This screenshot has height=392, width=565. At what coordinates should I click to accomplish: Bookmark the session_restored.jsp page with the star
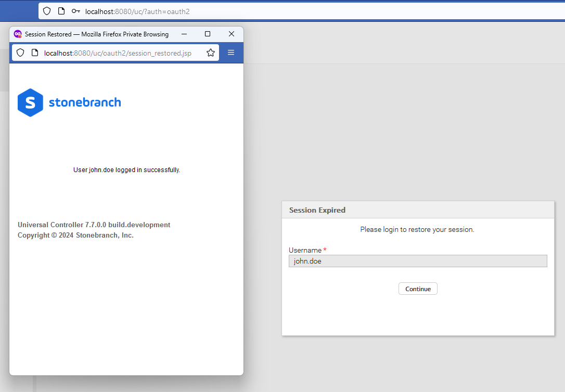tap(211, 53)
